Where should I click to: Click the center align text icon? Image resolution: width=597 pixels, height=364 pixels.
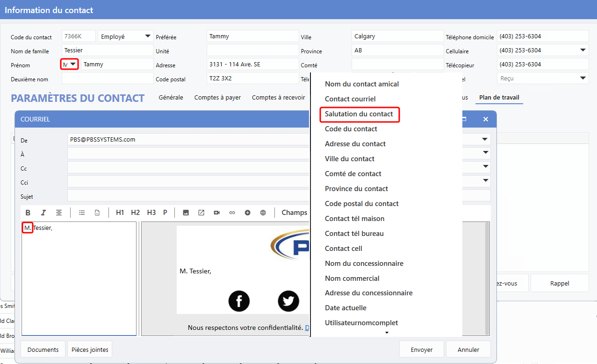59,213
